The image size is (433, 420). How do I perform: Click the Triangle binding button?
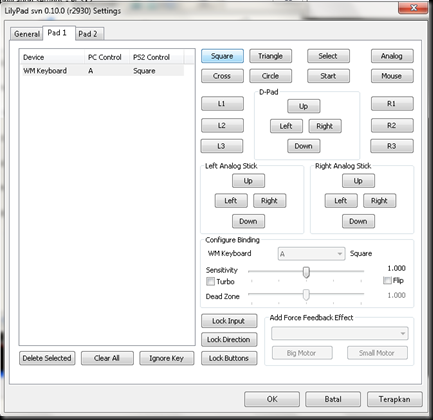(270, 56)
